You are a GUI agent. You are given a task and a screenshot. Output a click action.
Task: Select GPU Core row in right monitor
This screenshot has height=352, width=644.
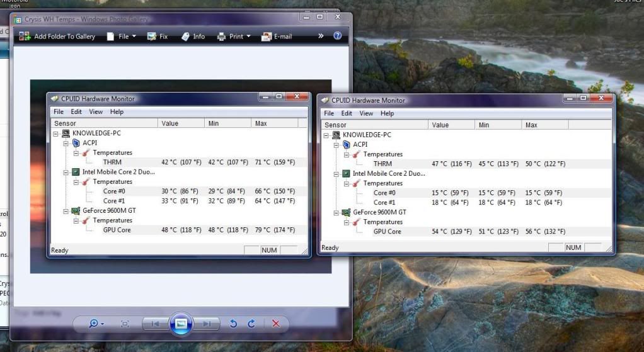click(466, 231)
